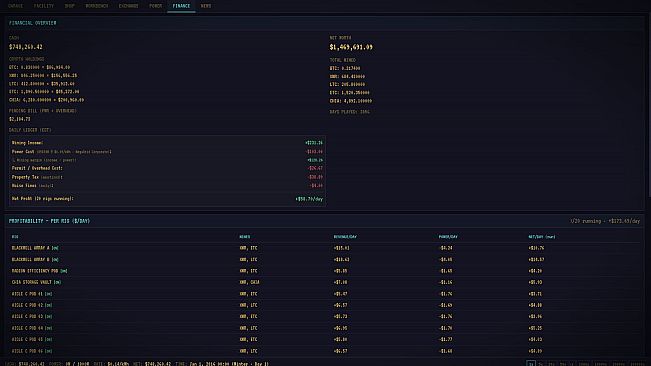Sort table by Net/Day column header
Viewport: 651px width, 366px height.
[x=541, y=237]
